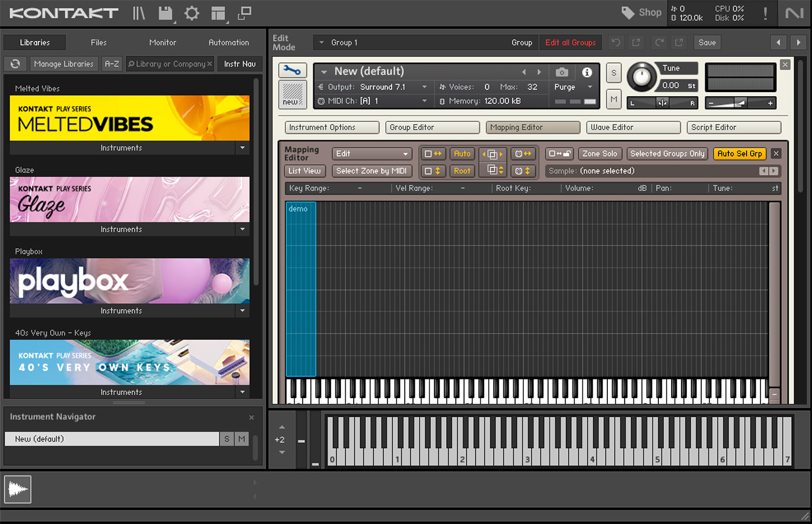812x524 pixels.
Task: Go to next instrument in rack header
Action: point(799,42)
